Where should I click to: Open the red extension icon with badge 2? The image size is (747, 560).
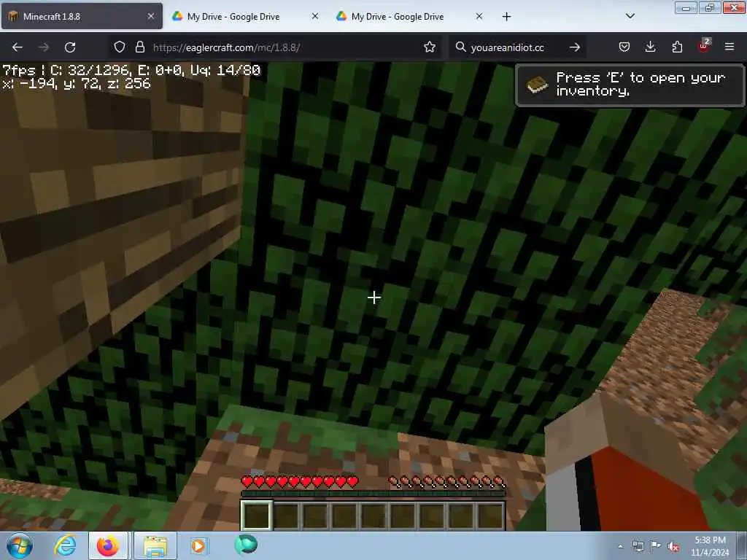coord(704,46)
